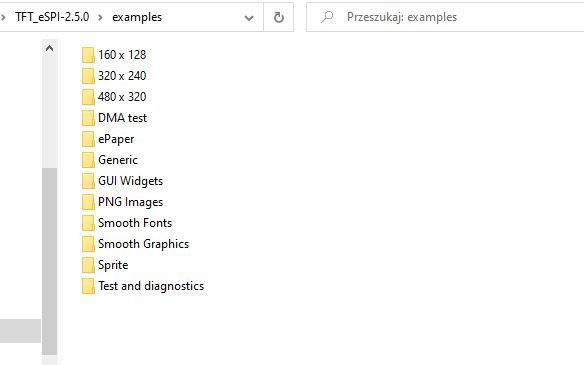The height and width of the screenshot is (365, 584).
Task: Select the PNG Images folder icon
Action: click(88, 202)
